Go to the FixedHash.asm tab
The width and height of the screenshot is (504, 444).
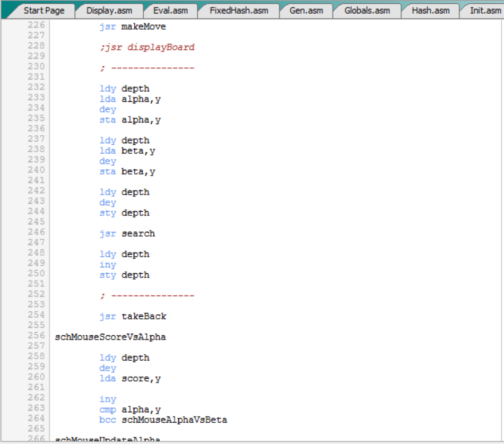[x=238, y=11]
